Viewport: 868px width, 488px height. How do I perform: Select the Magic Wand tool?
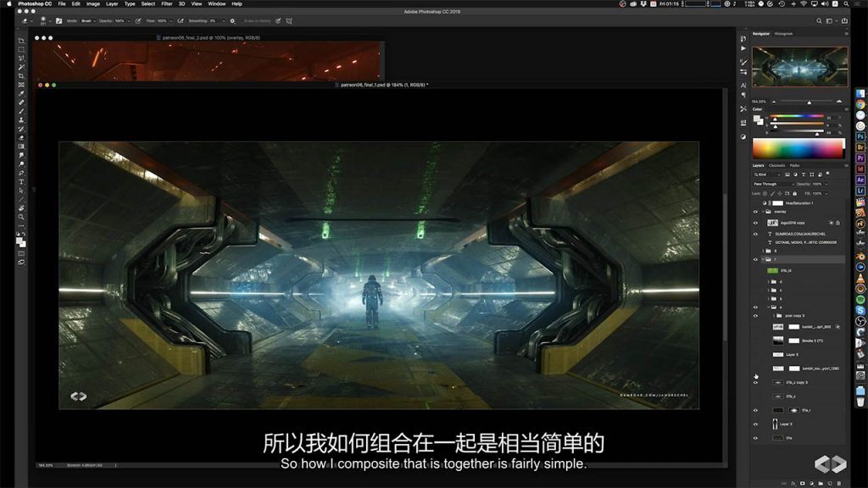point(21,68)
